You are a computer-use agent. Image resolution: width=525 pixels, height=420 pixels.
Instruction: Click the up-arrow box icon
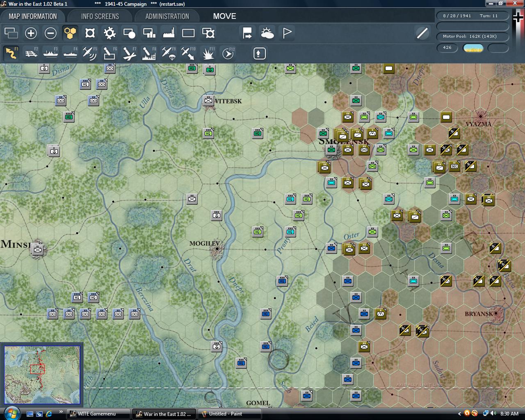click(x=260, y=54)
